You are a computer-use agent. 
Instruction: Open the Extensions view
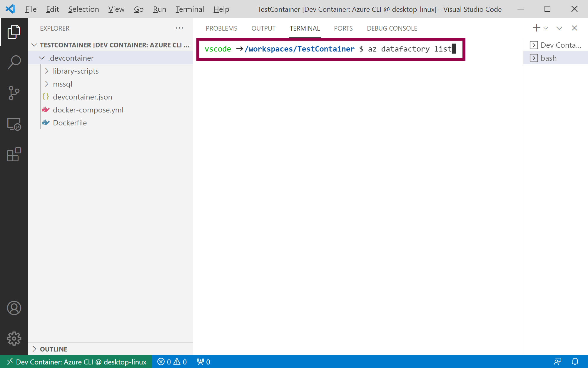pyautogui.click(x=14, y=154)
